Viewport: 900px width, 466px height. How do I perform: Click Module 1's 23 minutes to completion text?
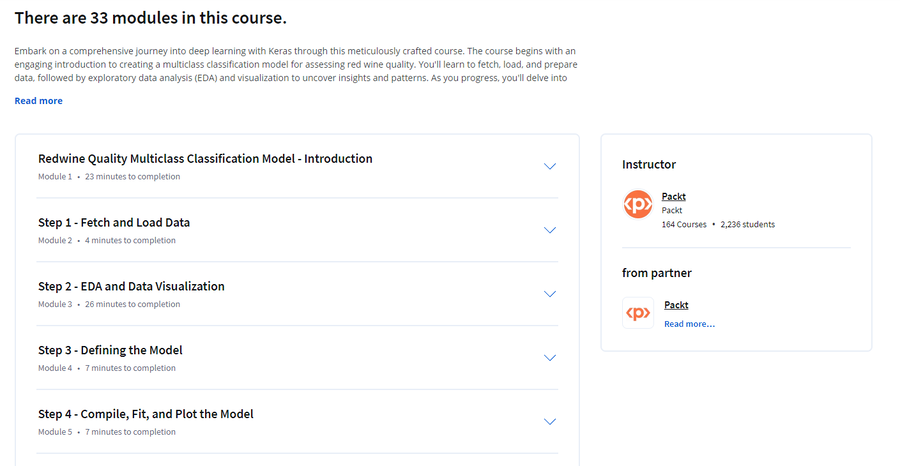pos(133,177)
